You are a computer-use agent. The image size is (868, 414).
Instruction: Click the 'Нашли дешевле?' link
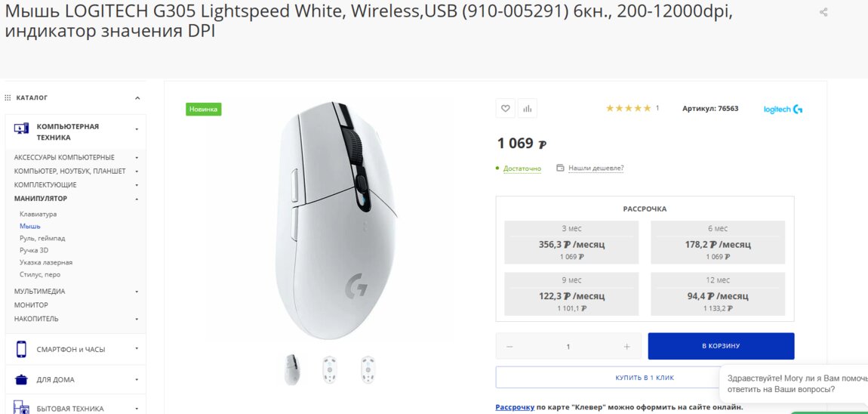click(596, 168)
